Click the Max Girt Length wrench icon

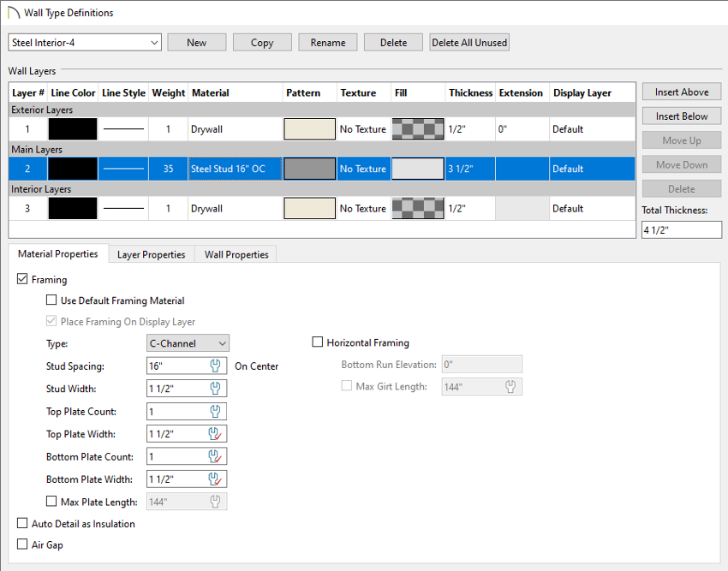click(510, 387)
